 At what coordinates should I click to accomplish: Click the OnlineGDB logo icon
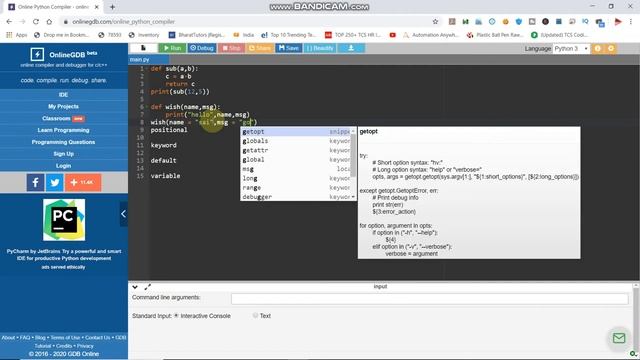point(37,54)
